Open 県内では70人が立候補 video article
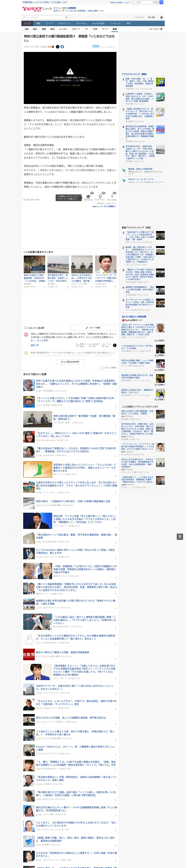The height and width of the screenshot is (868, 186). [x=71, y=718]
